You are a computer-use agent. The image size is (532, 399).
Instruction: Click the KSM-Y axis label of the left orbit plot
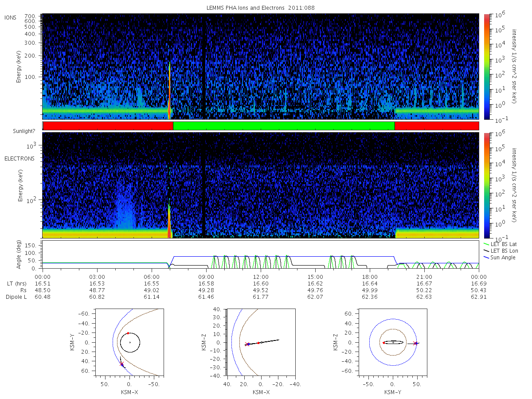coord(72,343)
